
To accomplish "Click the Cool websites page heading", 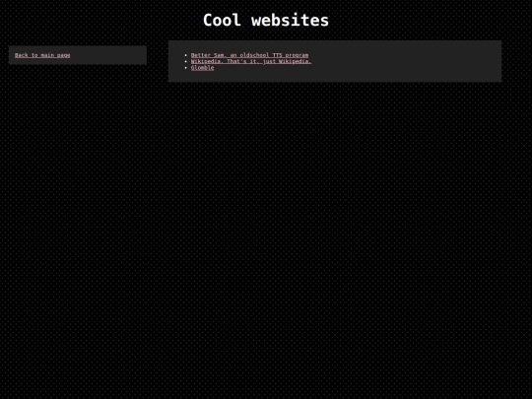I will pyautogui.click(x=266, y=20).
